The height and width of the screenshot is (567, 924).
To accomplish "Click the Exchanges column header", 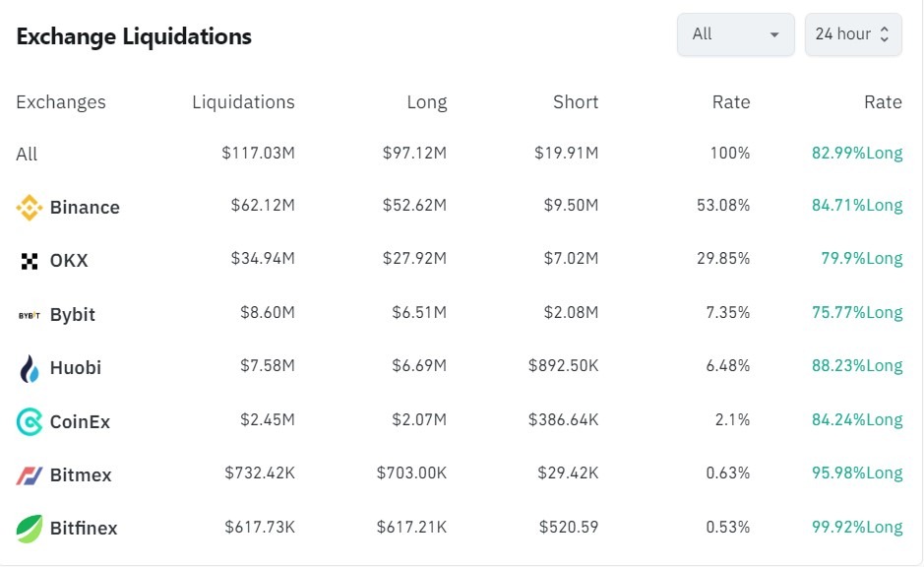I will [x=61, y=102].
